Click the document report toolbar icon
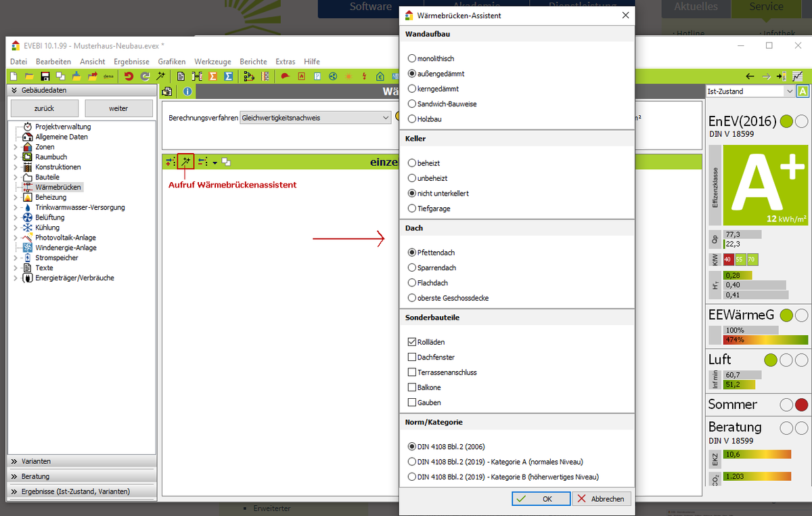812x516 pixels. point(181,76)
